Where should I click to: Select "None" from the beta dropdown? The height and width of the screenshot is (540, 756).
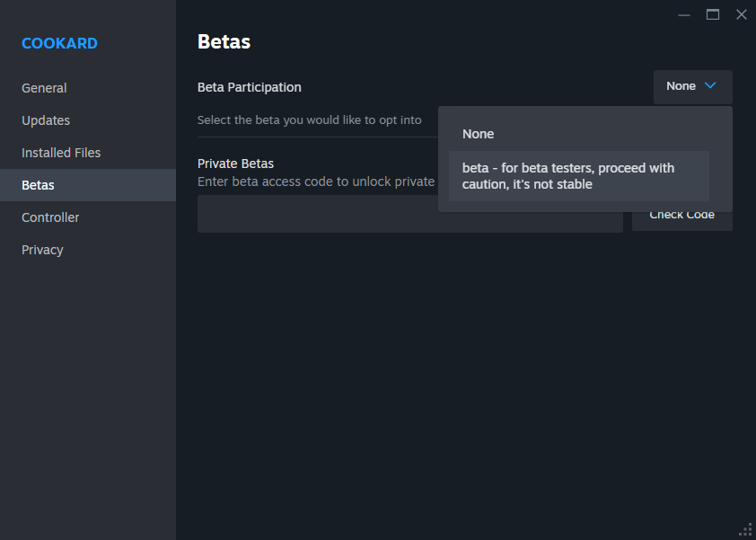coord(478,133)
